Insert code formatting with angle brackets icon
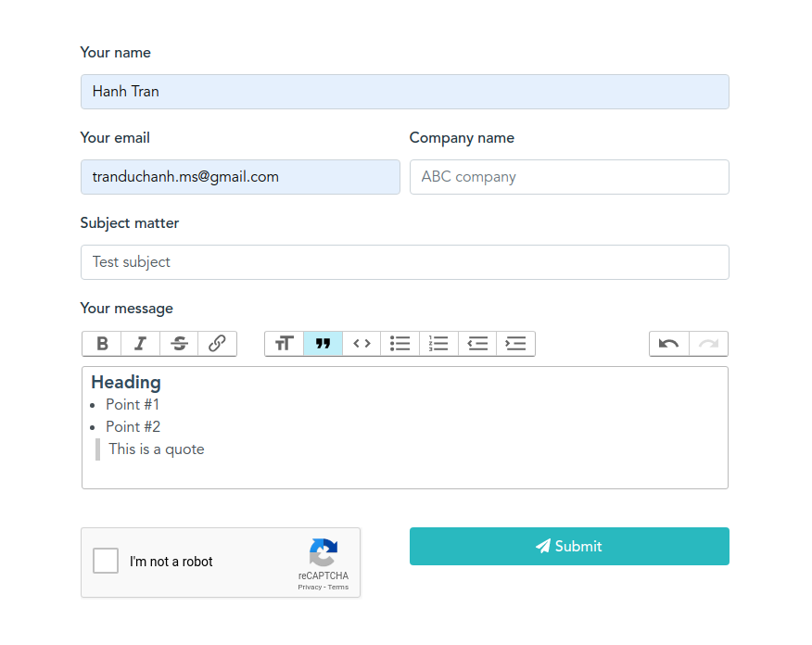Screen dimensions: 812x645 362,344
